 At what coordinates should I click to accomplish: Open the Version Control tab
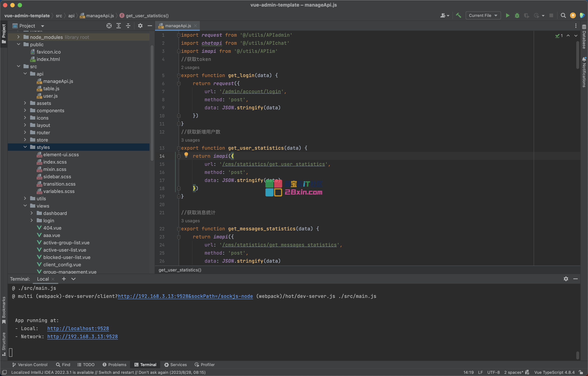click(30, 364)
